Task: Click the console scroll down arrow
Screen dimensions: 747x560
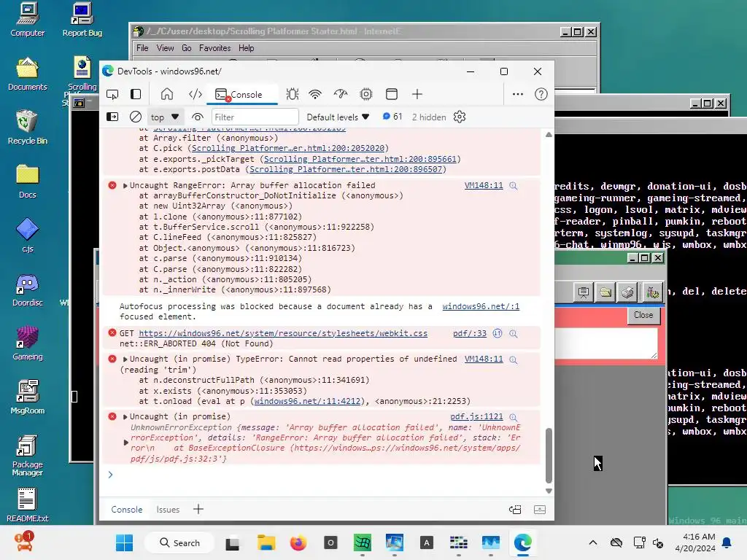Action: coord(549,491)
